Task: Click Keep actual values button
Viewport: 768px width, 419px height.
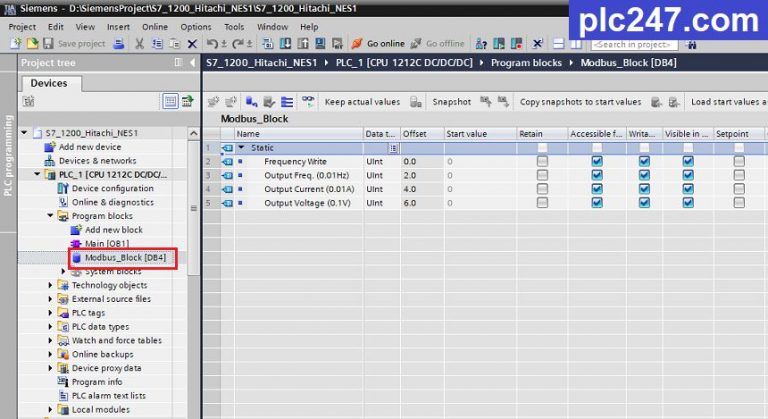Action: pyautogui.click(x=362, y=102)
